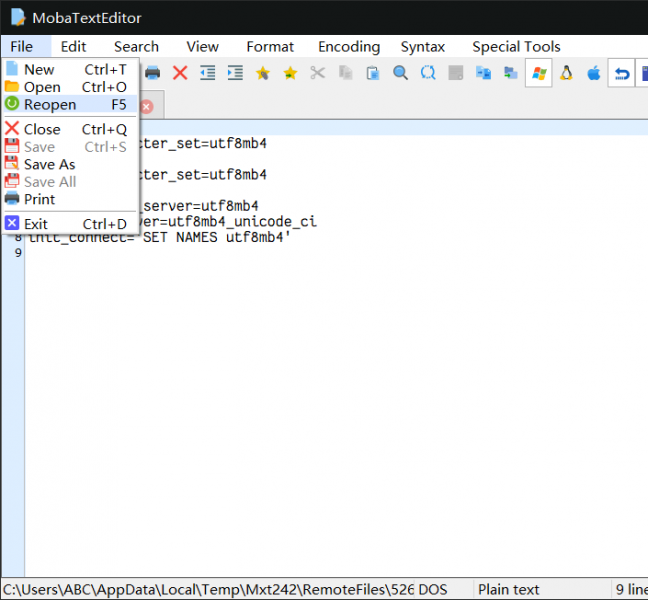Choose Save As from the File menu

tap(70, 164)
